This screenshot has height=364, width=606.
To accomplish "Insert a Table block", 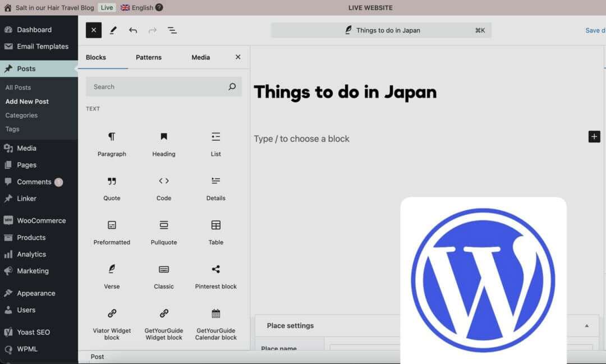I will click(x=216, y=232).
